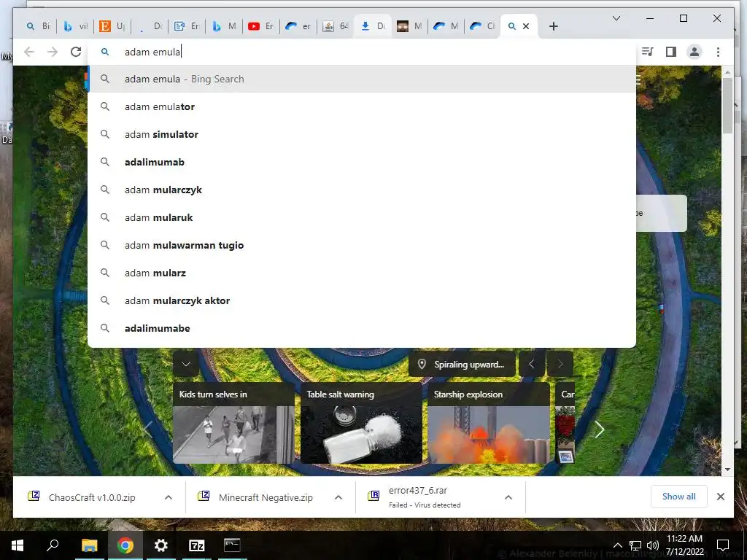The height and width of the screenshot is (560, 747).
Task: Choose the 'adam simulator' suggestion
Action: (x=362, y=134)
